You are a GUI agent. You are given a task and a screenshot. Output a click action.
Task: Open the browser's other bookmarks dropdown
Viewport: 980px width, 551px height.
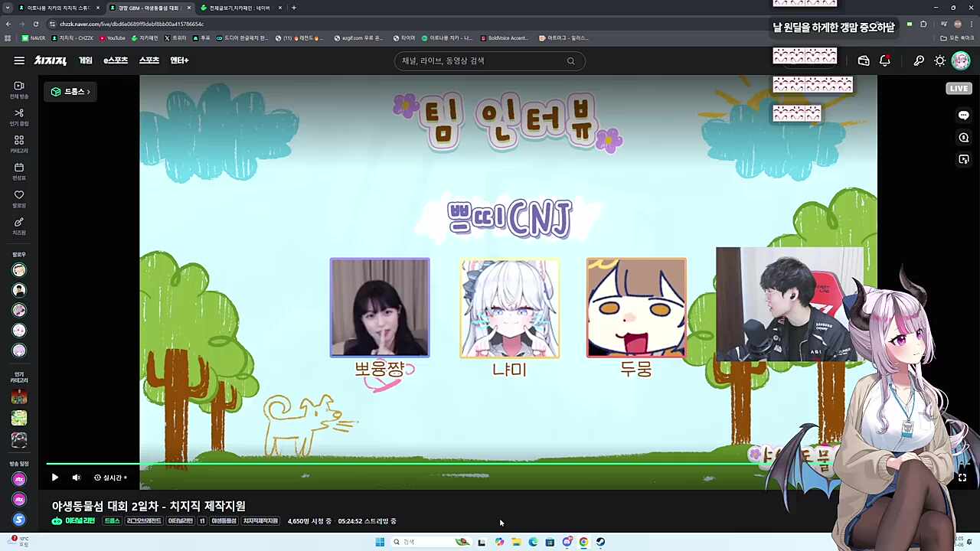coord(959,37)
